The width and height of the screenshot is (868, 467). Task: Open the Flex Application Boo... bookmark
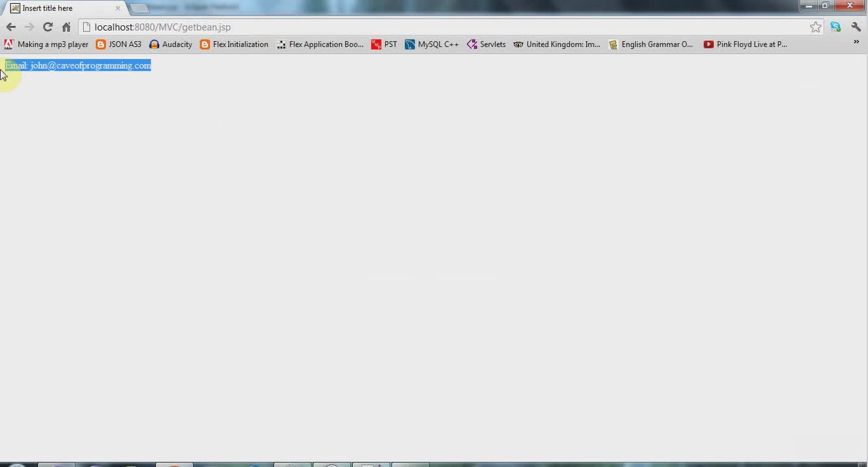tap(320, 44)
